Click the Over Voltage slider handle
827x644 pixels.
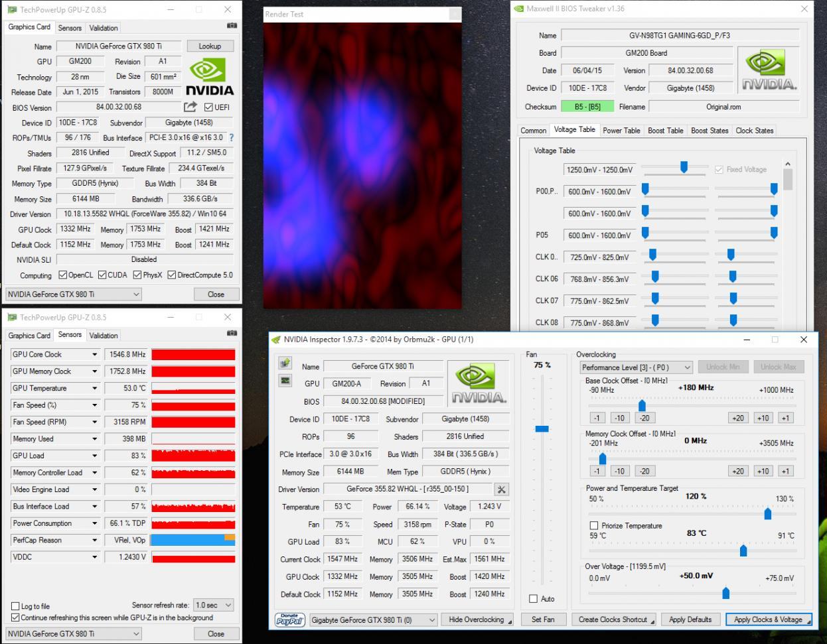[x=725, y=592]
